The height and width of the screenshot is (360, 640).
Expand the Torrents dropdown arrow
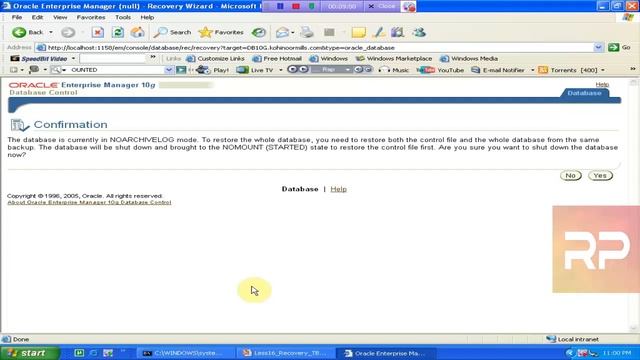pos(602,70)
